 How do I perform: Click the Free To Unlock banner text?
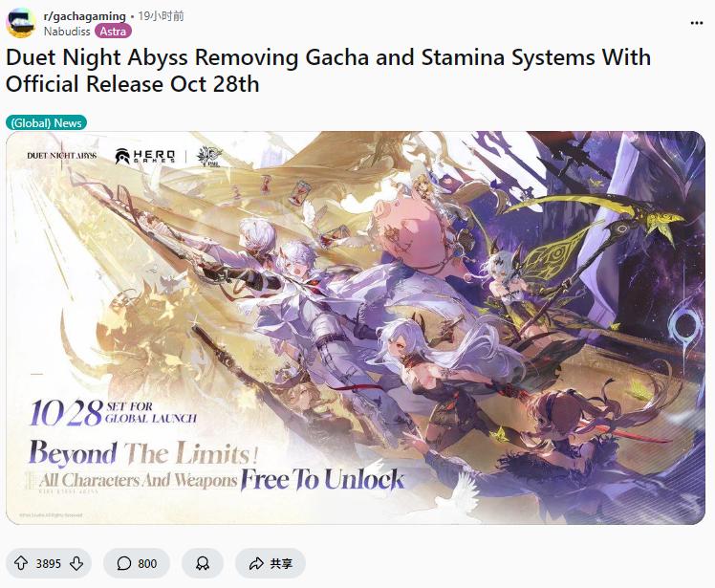point(322,479)
